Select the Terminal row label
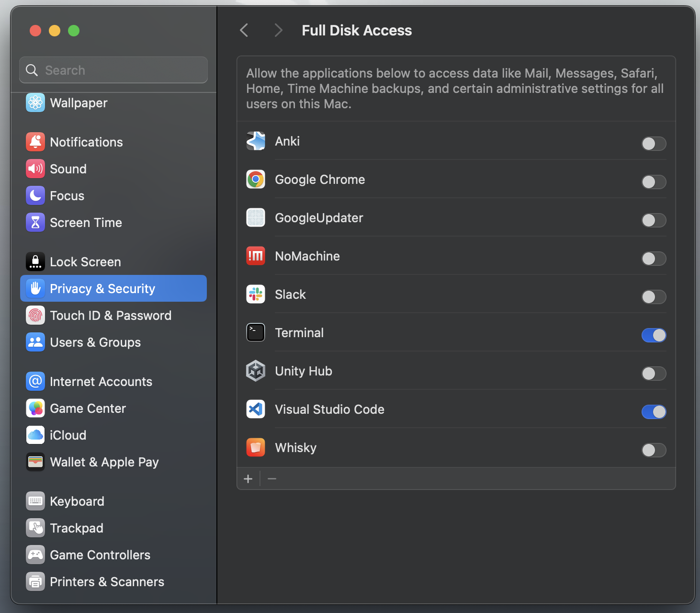The width and height of the screenshot is (700, 613). click(299, 332)
